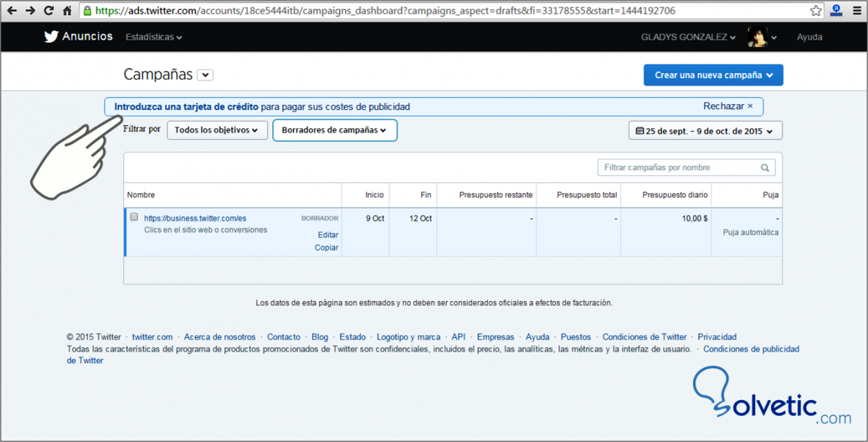868x442 pixels.
Task: Dismiss the credit card notice with Rechazar
Action: pyautogui.click(x=728, y=106)
